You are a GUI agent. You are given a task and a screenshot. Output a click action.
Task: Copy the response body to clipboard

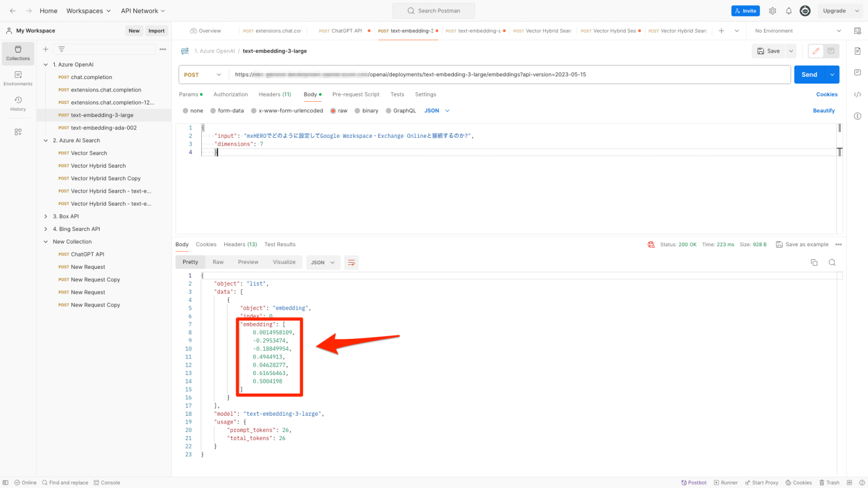pyautogui.click(x=814, y=262)
